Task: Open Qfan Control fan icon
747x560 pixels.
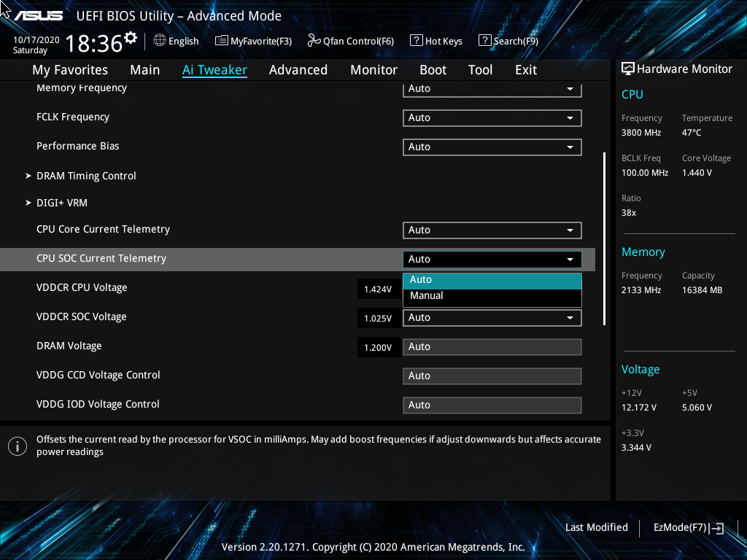Action: pos(314,41)
